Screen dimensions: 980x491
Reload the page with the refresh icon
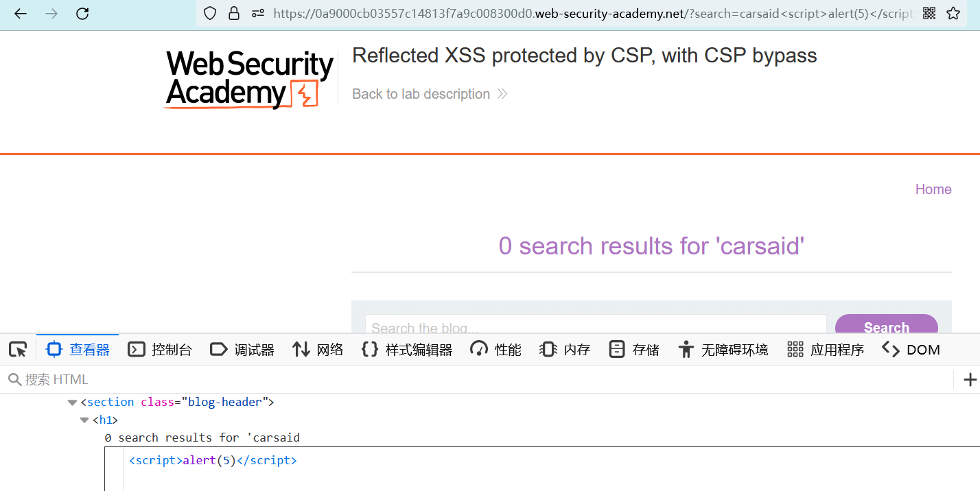pos(82,14)
